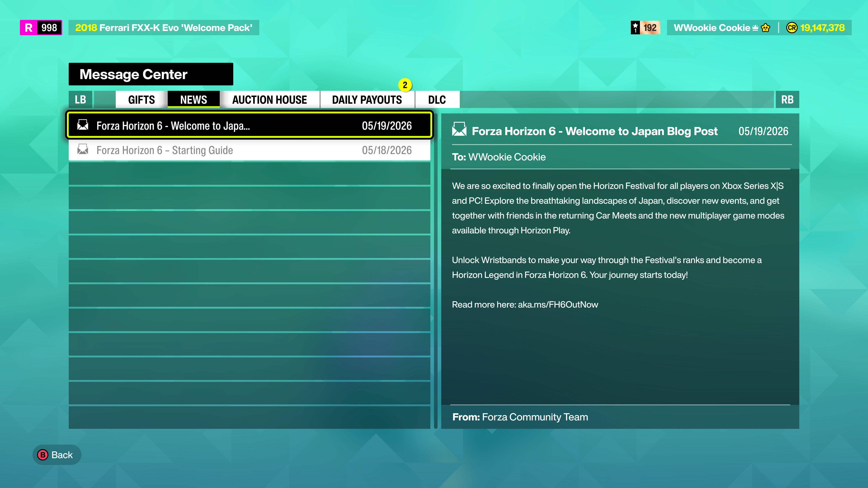Click the 05/19/2026 date in list row

click(387, 126)
